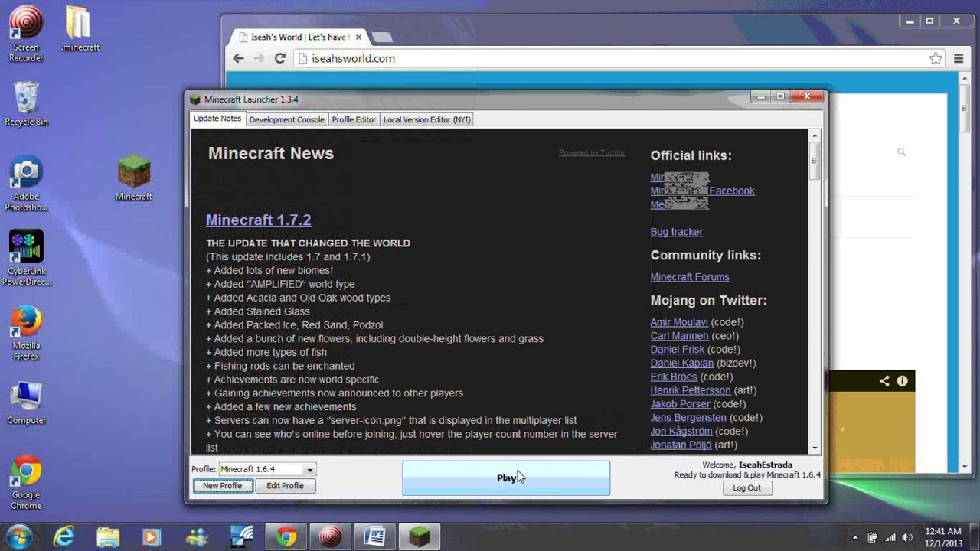Click the search magnifier on the website
Viewport: 980px width, 551px height.
pyautogui.click(x=902, y=152)
